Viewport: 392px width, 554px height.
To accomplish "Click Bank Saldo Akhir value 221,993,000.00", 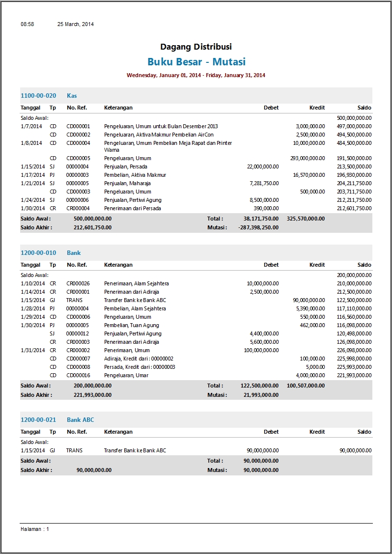I will point(92,395).
